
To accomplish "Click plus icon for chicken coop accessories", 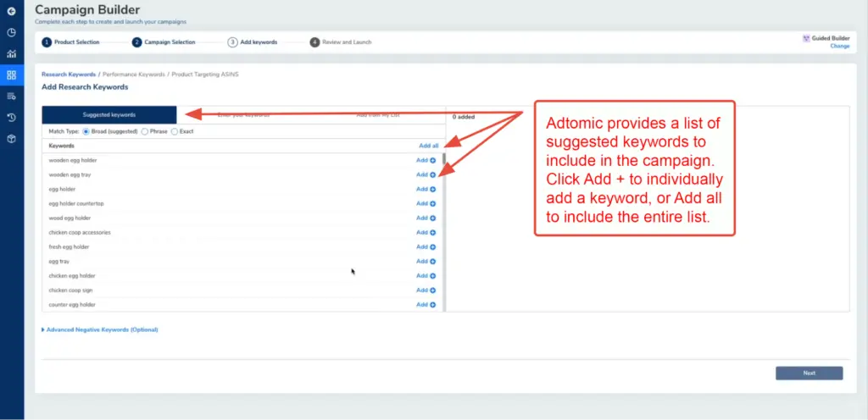I will tap(432, 232).
